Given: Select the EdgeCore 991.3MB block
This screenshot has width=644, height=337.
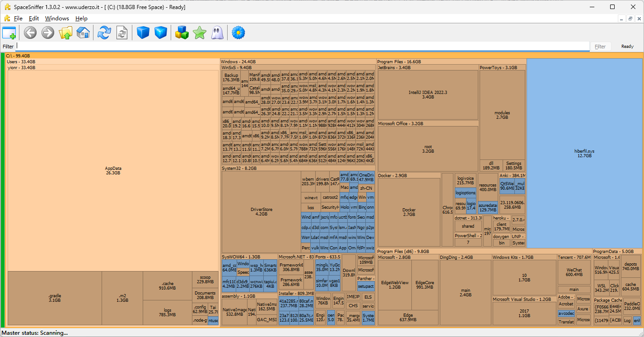Looking at the screenshot, I should point(425,285).
